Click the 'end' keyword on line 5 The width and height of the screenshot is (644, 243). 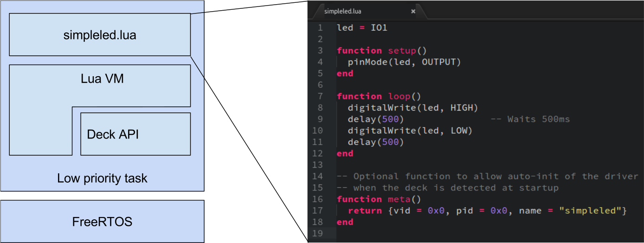pos(345,73)
